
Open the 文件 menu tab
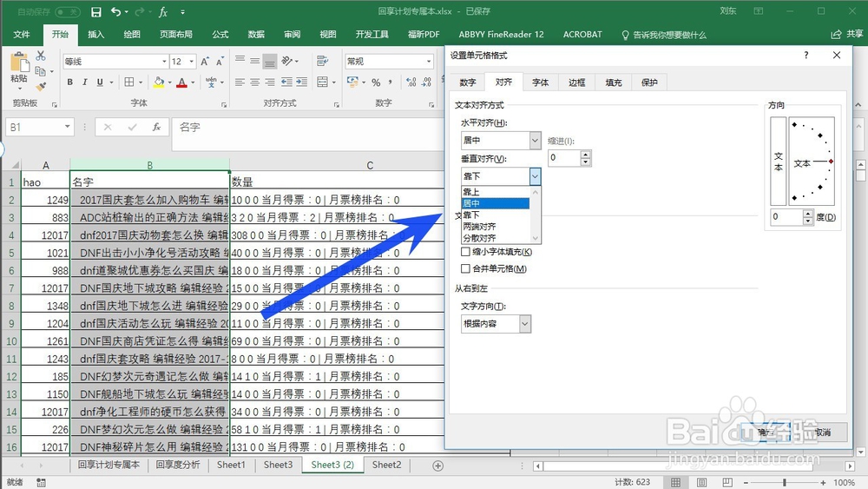(x=22, y=35)
